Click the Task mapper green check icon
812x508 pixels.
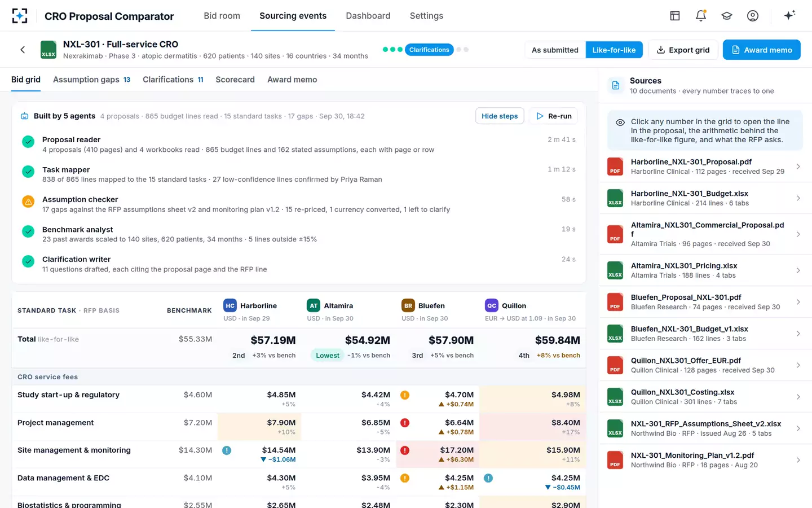[28, 172]
